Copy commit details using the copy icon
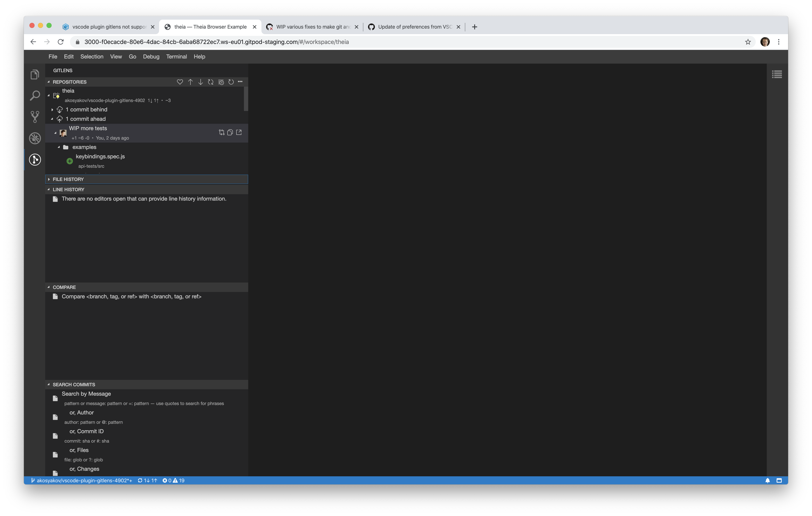 click(x=230, y=132)
